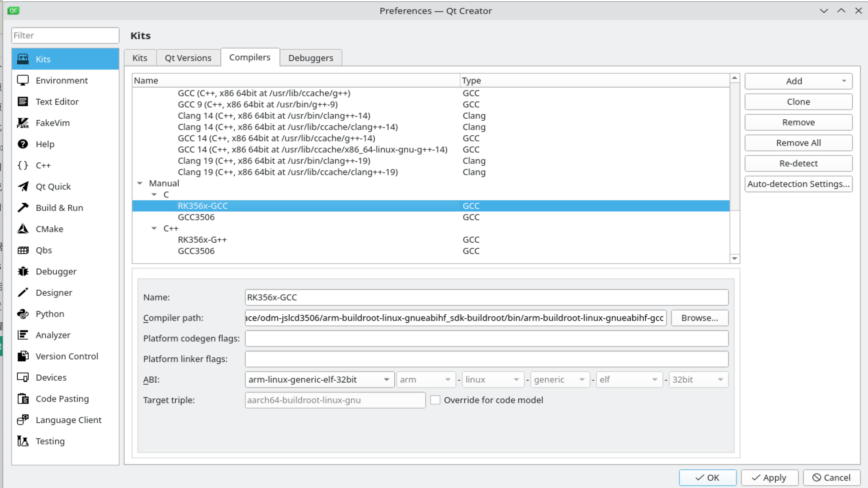Open the Add compiler dropdown button
Screen dimensions: 868x488
point(798,81)
